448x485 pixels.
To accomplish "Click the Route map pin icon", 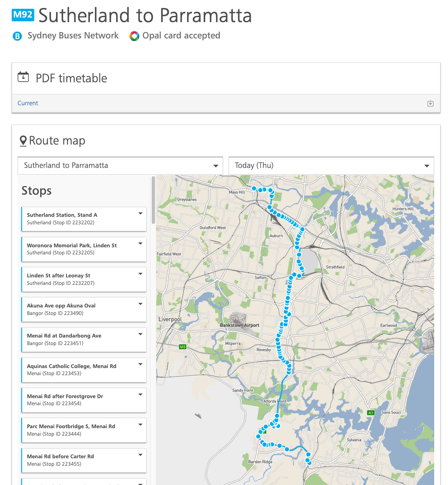I will [x=23, y=141].
